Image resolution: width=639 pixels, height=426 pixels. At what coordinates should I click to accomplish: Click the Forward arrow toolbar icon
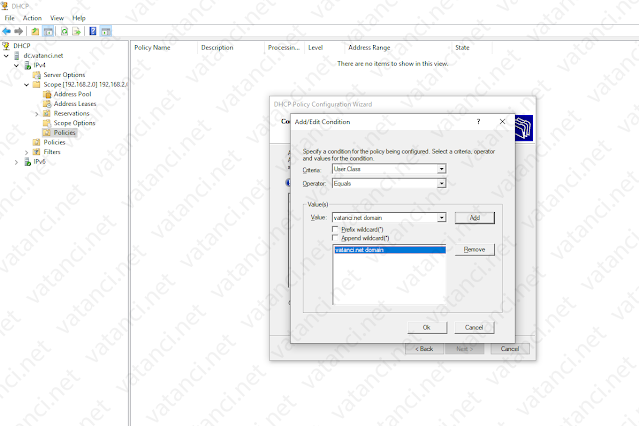point(18,31)
